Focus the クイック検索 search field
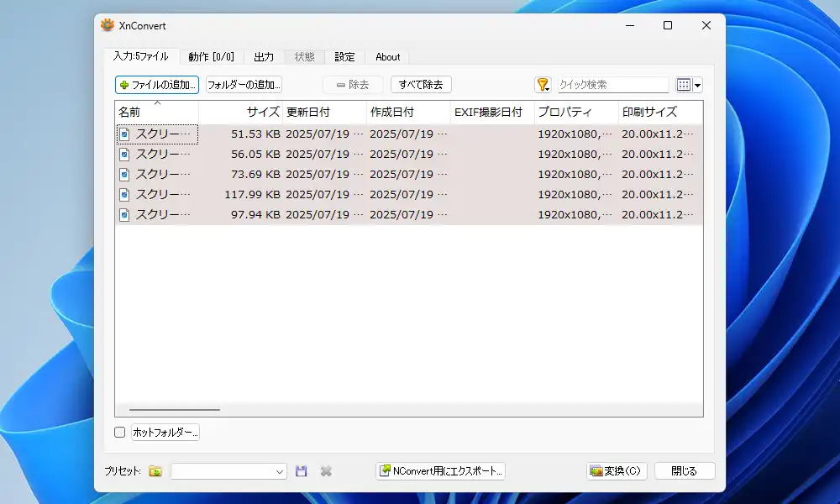The height and width of the screenshot is (504, 840). click(613, 85)
